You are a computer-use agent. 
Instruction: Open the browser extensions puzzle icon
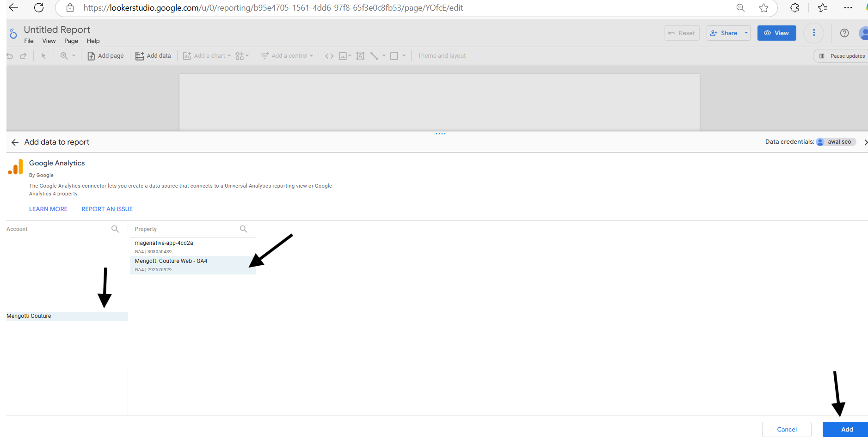(x=794, y=8)
